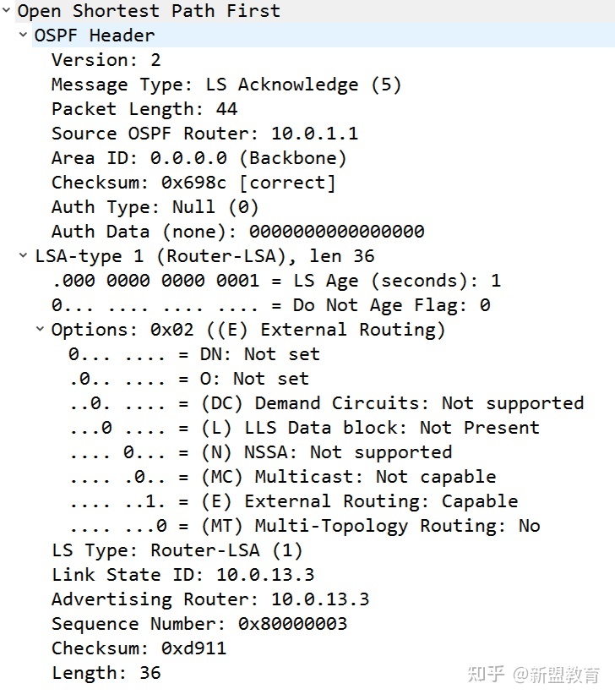This screenshot has height=700, width=615.
Task: Select Source OSPF Router 10.0.1.1
Action: coord(204,134)
